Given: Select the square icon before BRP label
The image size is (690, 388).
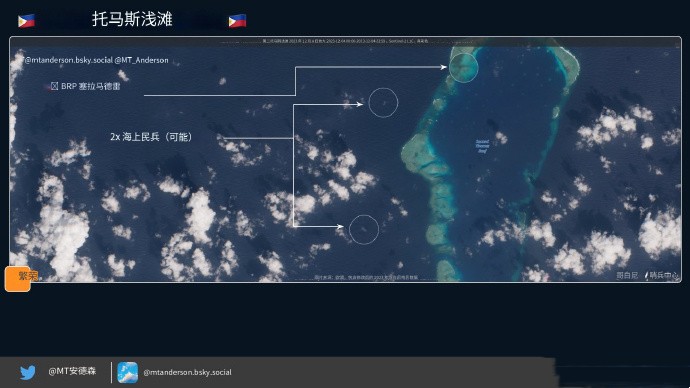Looking at the screenshot, I should click(54, 86).
